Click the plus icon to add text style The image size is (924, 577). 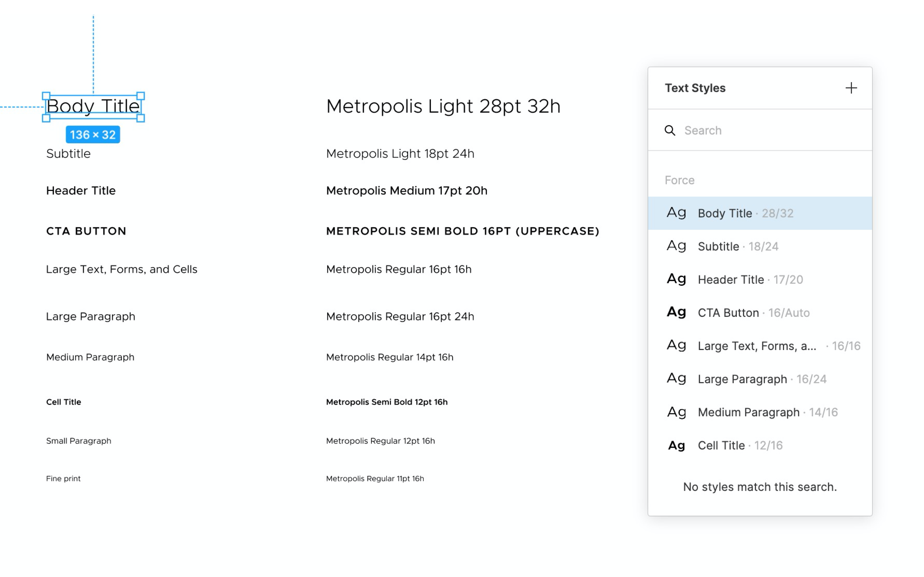(x=851, y=88)
